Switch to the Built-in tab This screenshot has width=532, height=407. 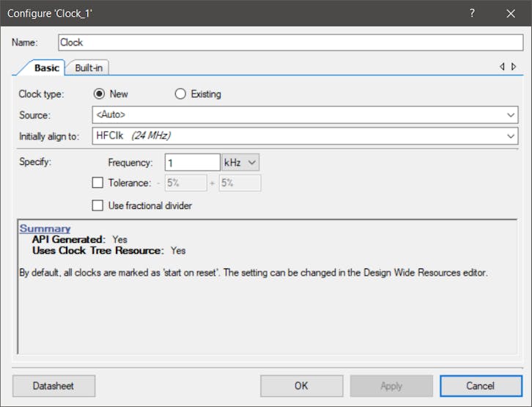(89, 68)
